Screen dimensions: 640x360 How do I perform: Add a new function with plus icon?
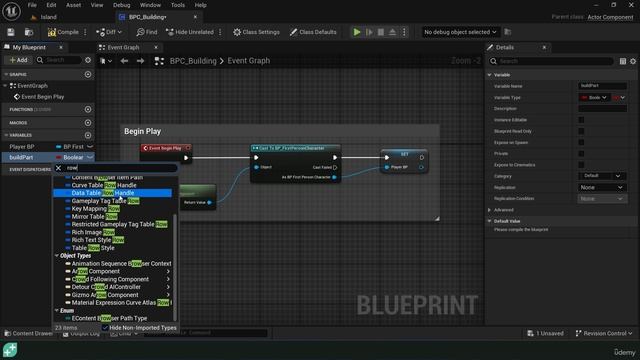(x=88, y=109)
